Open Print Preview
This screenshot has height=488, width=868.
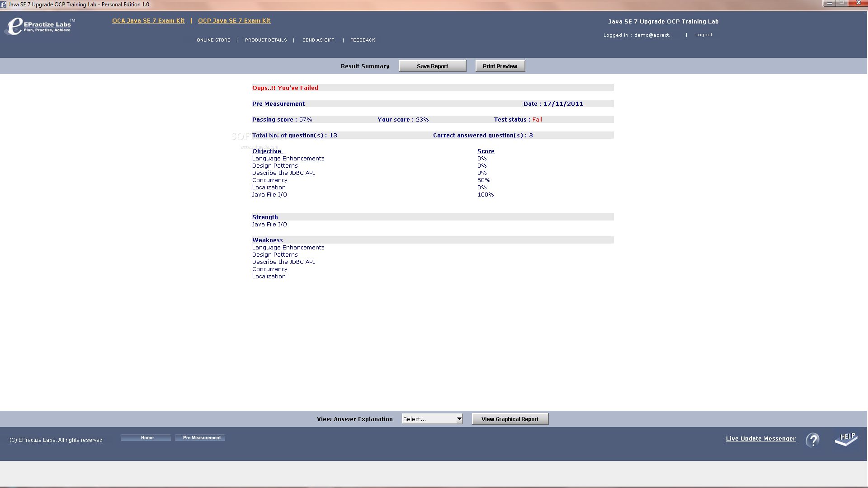(500, 66)
